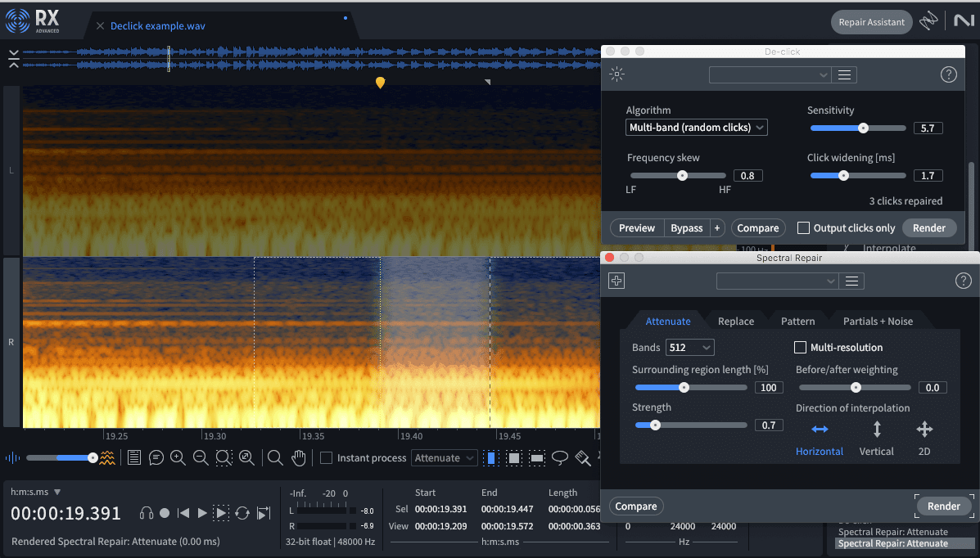Toggle headphone monitoring icon
980x558 pixels.
click(x=147, y=513)
